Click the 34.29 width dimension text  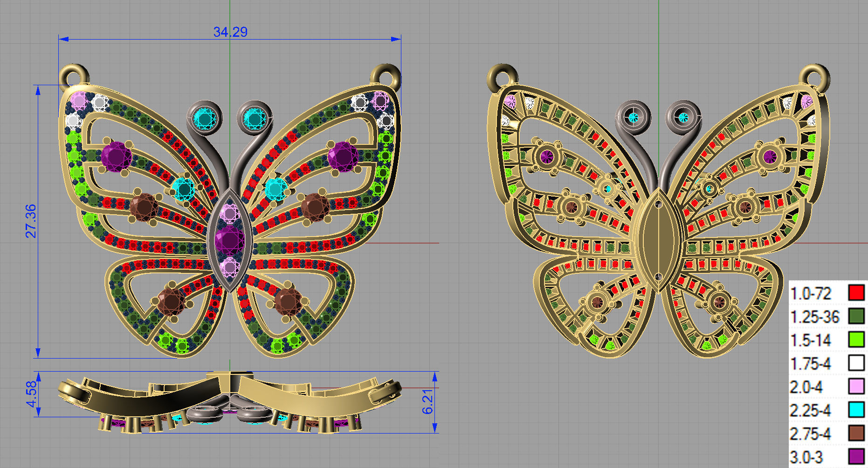[230, 32]
